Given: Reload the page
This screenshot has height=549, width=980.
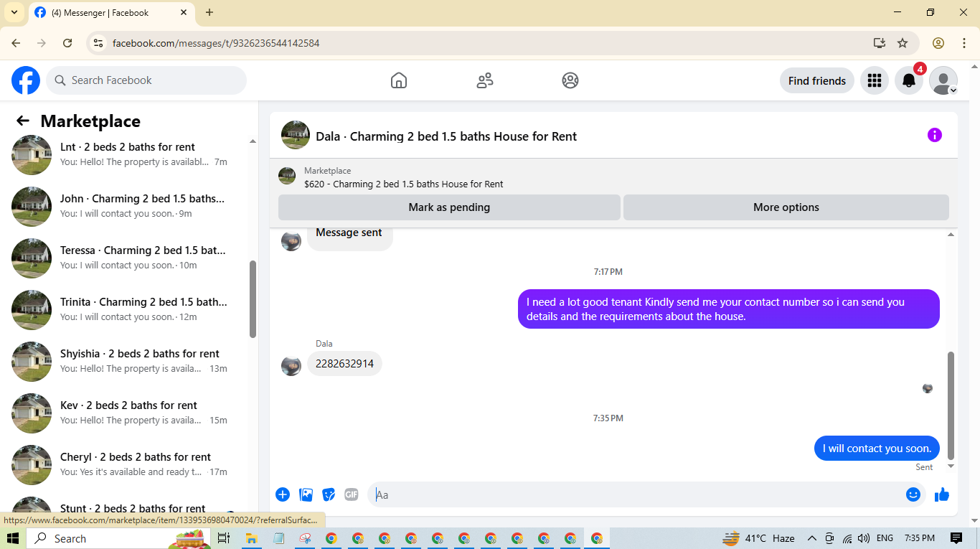Looking at the screenshot, I should coord(67,43).
